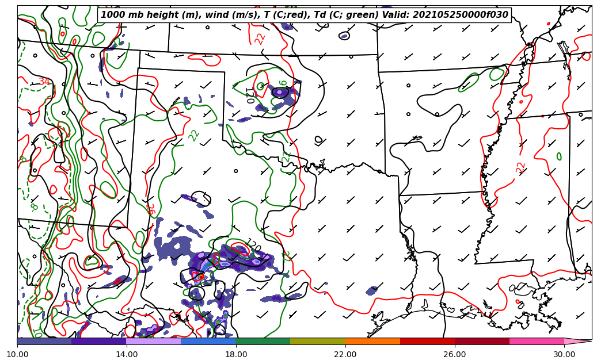
Task: Click the lavender 14–16 colorbar segment
Action: point(154,341)
